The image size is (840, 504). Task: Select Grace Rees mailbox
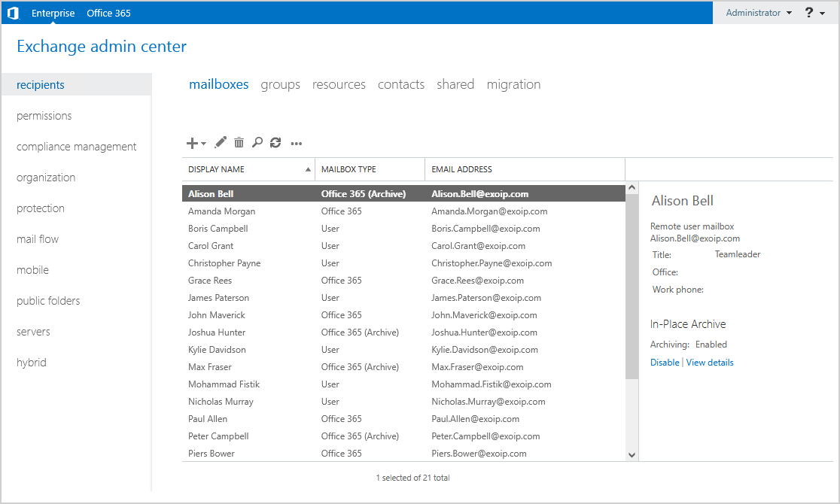point(404,281)
